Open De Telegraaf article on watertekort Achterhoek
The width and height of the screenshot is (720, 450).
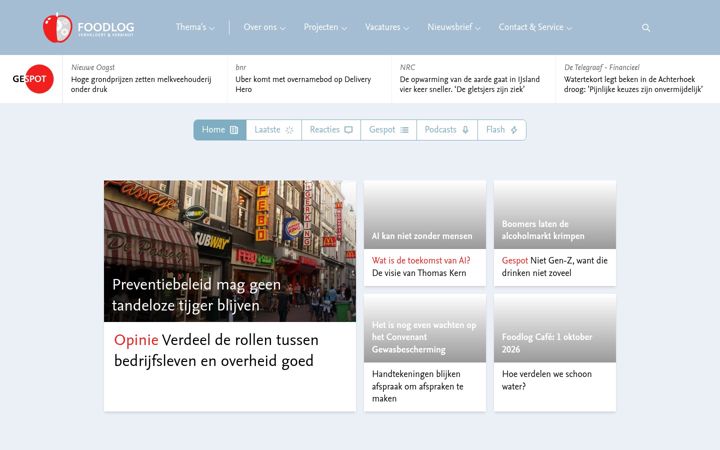point(633,84)
